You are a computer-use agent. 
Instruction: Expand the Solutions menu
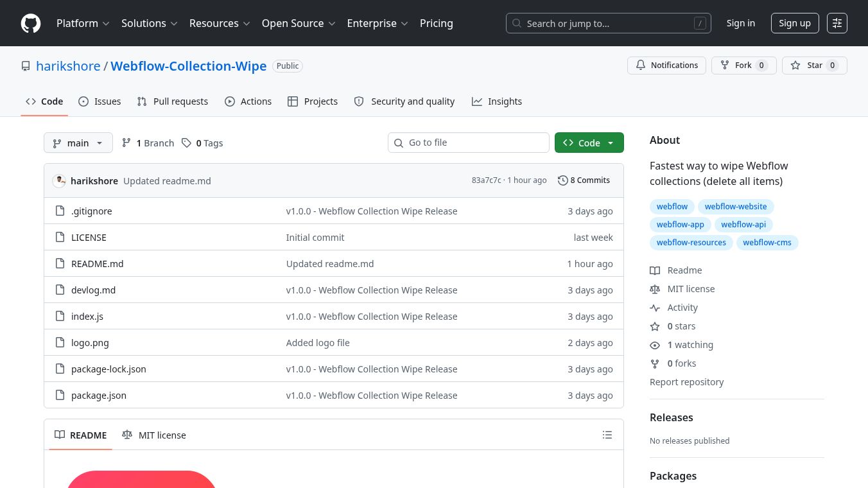point(151,23)
